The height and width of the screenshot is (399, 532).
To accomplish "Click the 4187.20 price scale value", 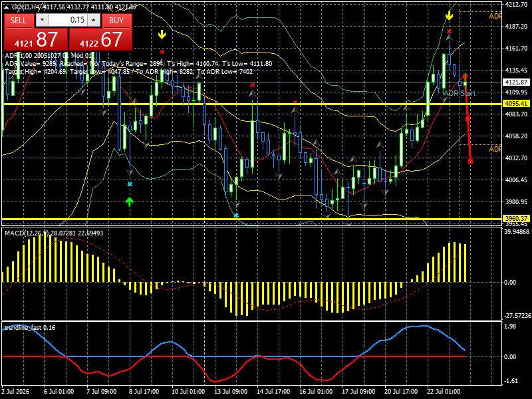I will tap(516, 26).
